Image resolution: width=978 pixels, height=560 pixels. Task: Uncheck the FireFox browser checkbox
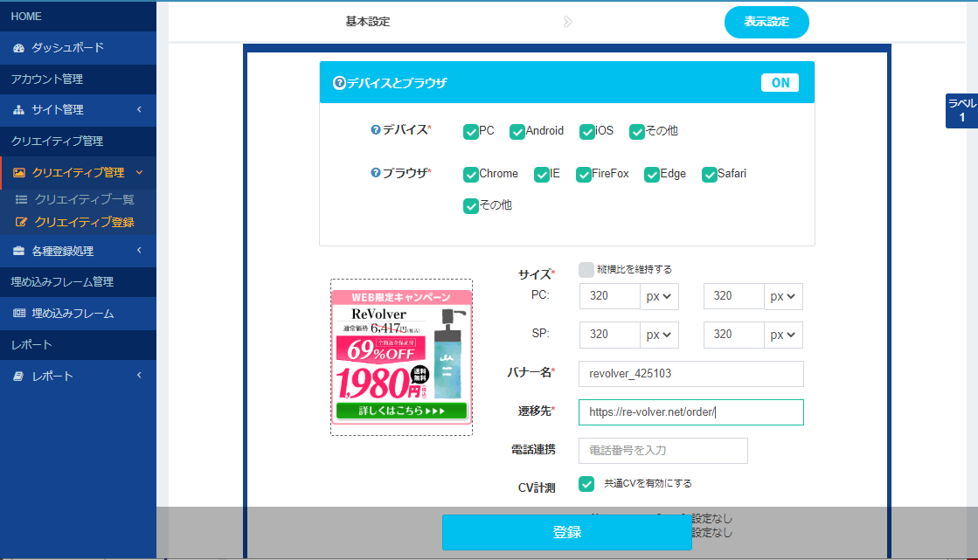[584, 175]
